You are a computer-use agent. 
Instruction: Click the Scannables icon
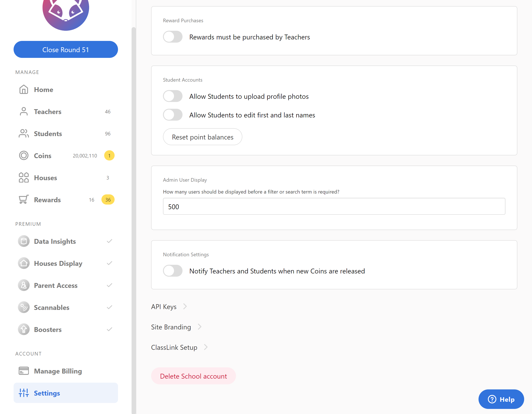(x=24, y=307)
